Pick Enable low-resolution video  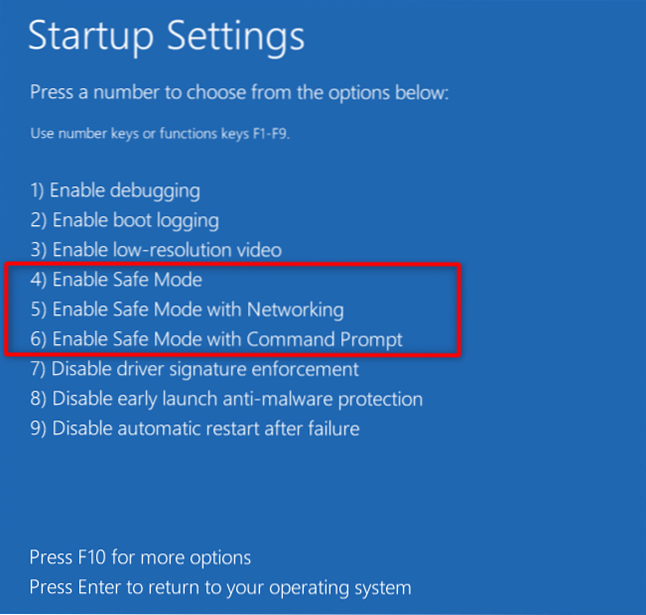(155, 250)
